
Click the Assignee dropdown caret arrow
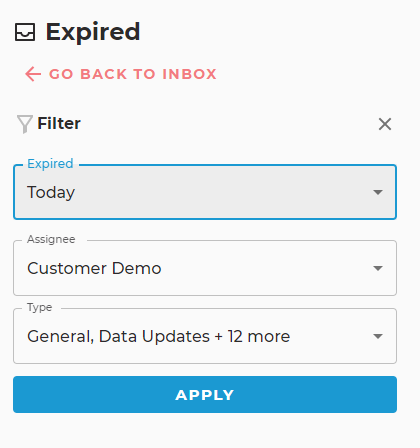point(378,268)
